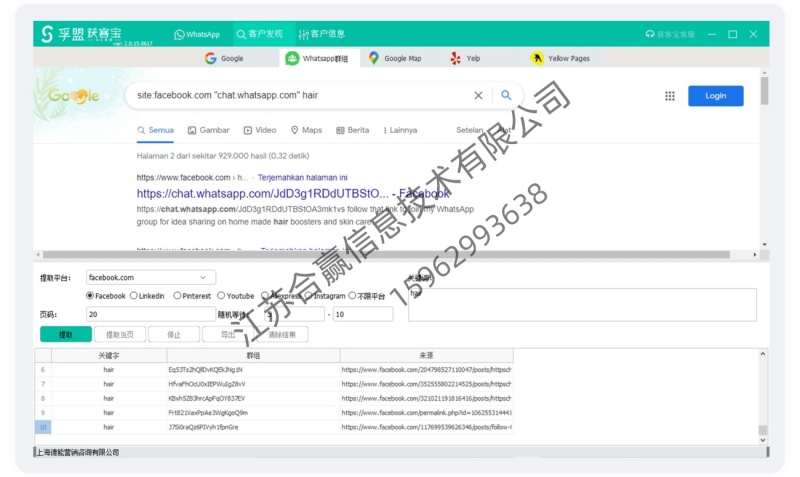
Task: Sort by the 群组 column header
Action: pyautogui.click(x=253, y=355)
